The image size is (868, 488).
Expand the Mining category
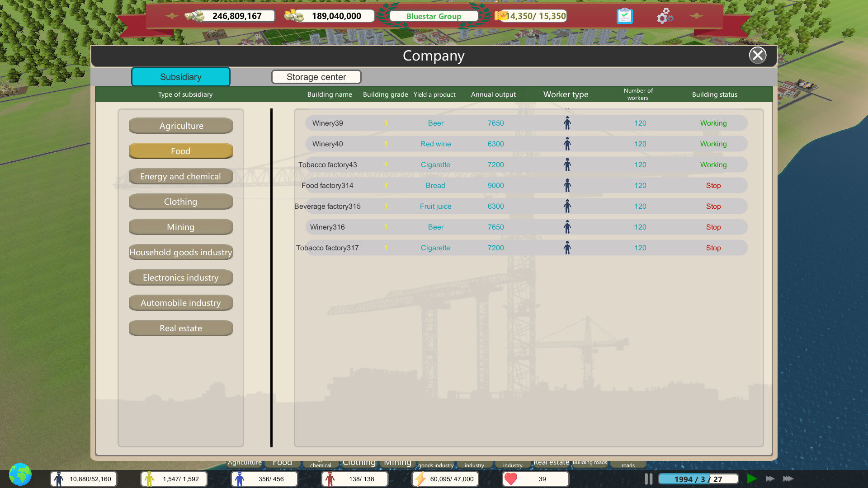coord(180,227)
